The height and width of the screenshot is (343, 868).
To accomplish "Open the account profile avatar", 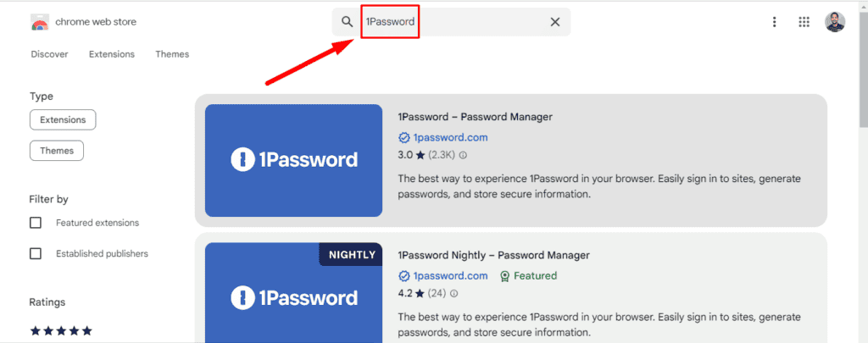I will [835, 22].
